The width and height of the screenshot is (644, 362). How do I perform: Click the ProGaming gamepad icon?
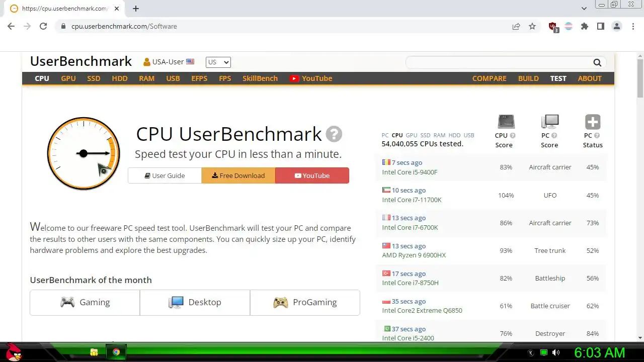pyautogui.click(x=280, y=302)
